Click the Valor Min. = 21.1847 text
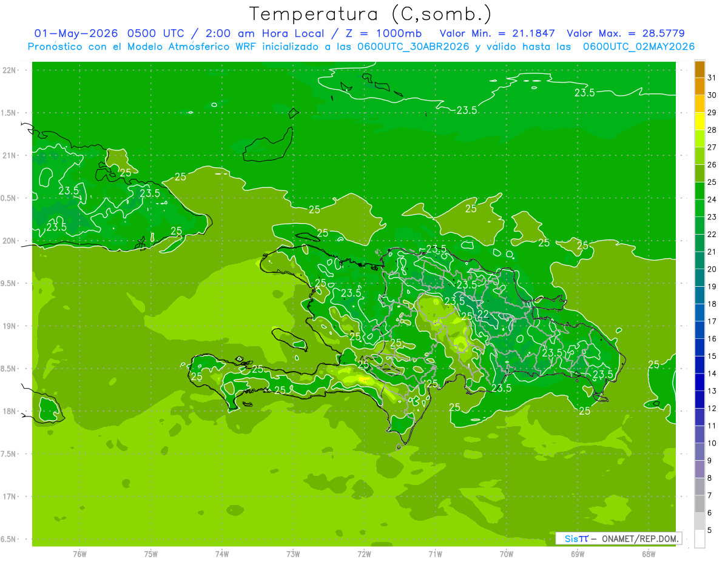The height and width of the screenshot is (562, 728). 497,33
